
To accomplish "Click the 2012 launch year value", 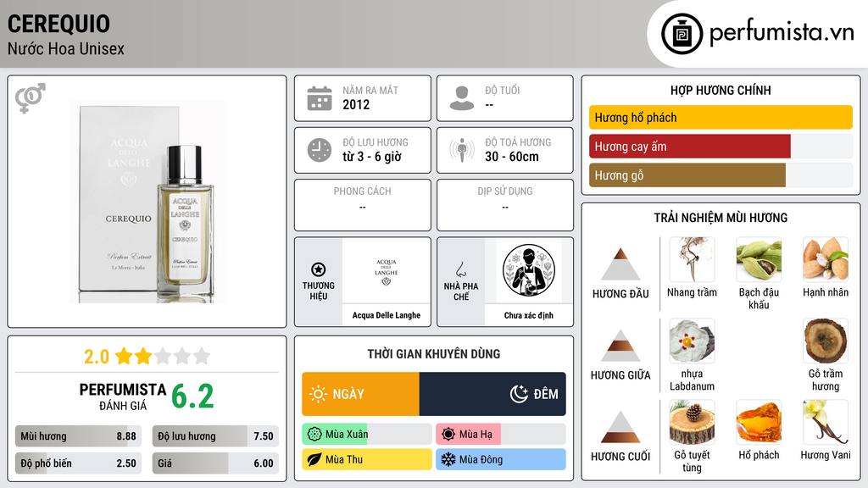I will pyautogui.click(x=356, y=104).
